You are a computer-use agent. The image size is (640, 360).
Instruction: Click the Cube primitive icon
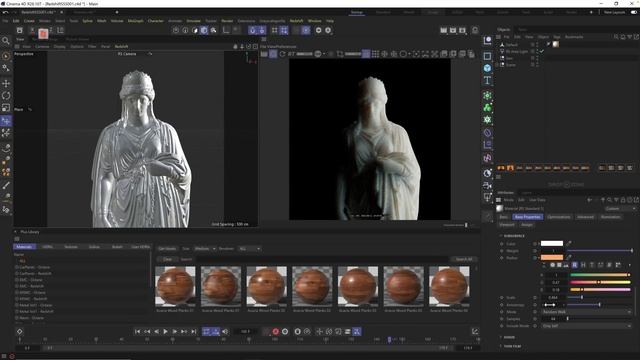(487, 68)
